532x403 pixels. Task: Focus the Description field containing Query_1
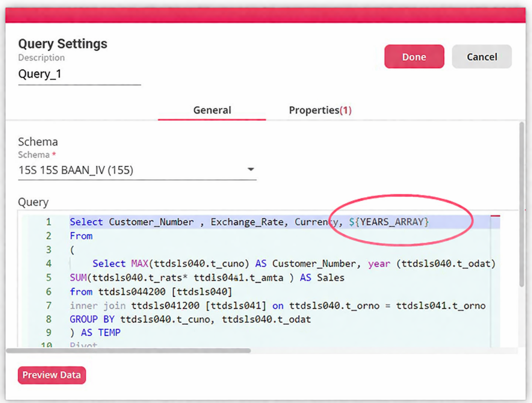click(79, 74)
